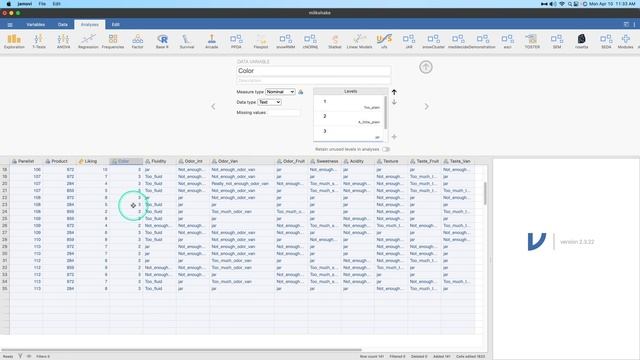Click the Wi-Fi icon in menu bar
This screenshot has height=360, width=640.
click(x=562, y=4)
